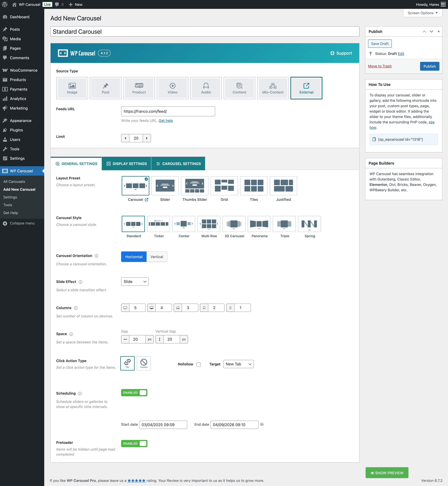Click the End date field
This screenshot has width=448, height=486.
click(x=234, y=425)
